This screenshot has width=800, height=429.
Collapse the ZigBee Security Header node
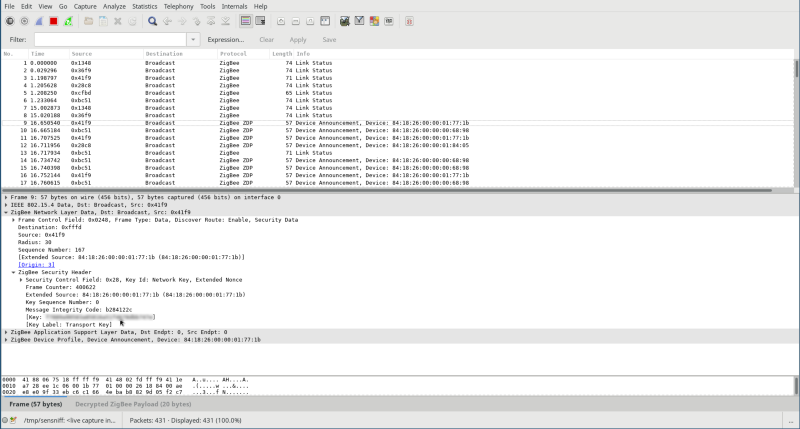pyautogui.click(x=14, y=272)
